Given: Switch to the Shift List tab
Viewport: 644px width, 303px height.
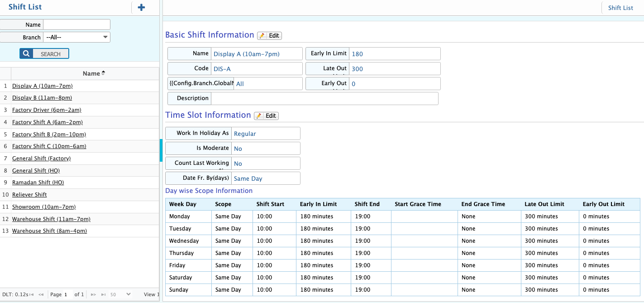Looking at the screenshot, I should (x=620, y=8).
